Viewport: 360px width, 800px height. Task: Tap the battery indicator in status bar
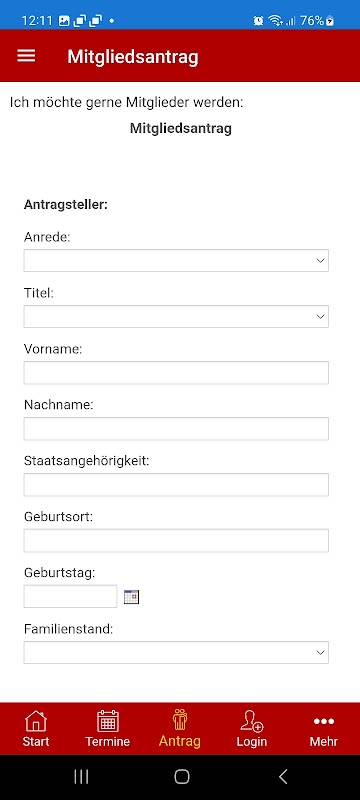click(318, 20)
